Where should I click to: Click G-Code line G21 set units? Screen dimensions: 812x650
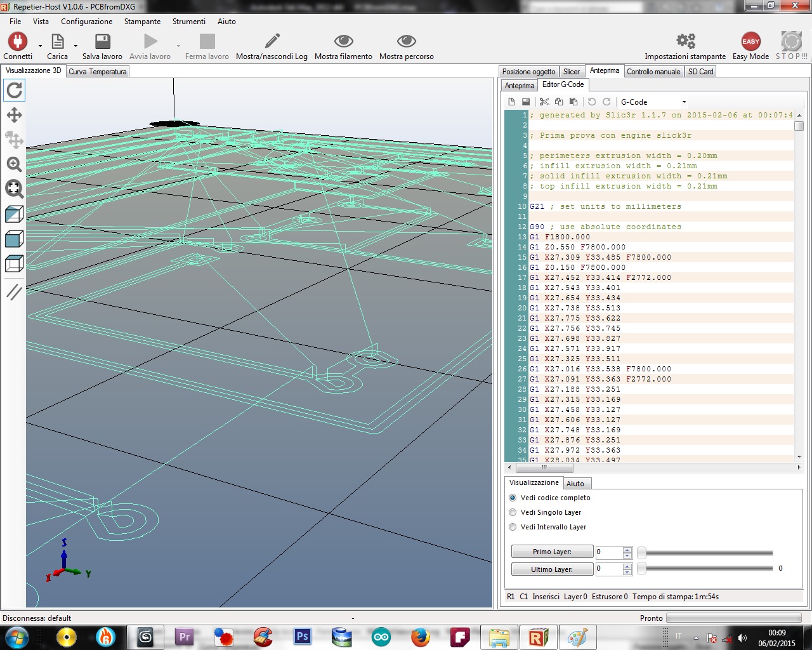click(605, 206)
